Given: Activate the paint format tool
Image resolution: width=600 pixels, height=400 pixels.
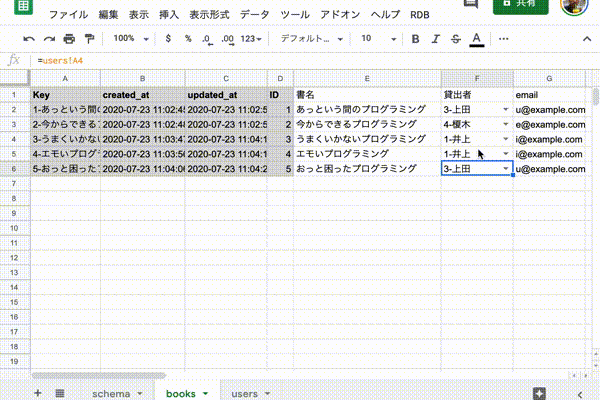Looking at the screenshot, I should (x=89, y=39).
